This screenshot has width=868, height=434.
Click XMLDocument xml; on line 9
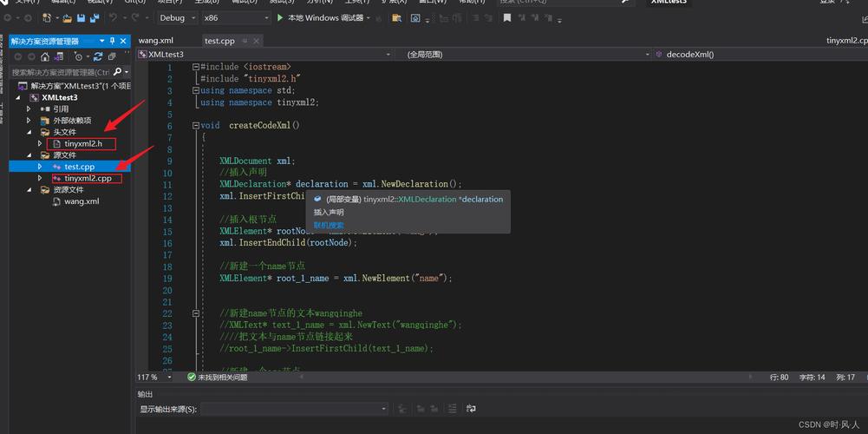tap(258, 161)
